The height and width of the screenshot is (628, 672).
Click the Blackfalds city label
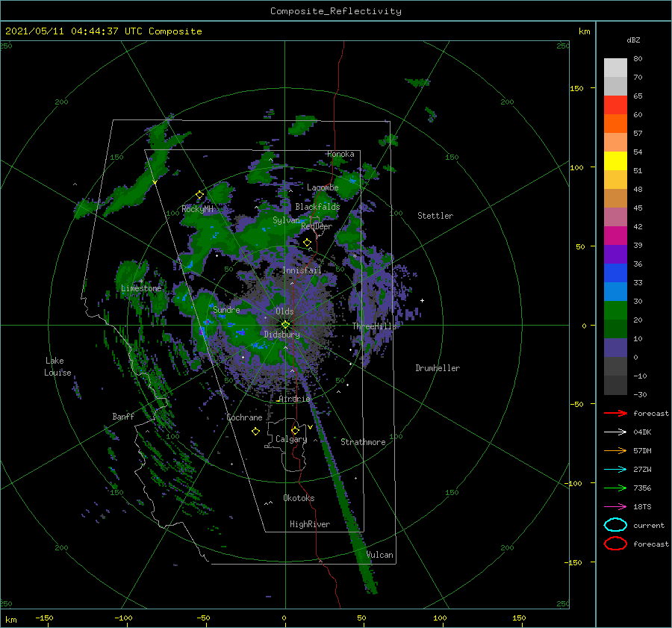(x=317, y=207)
